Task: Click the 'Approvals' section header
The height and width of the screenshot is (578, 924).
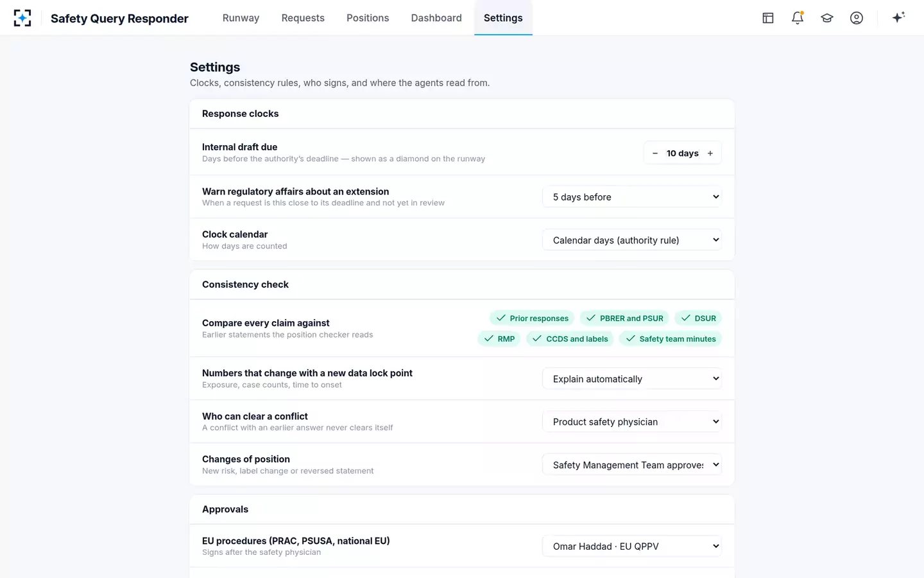Action: [x=225, y=509]
